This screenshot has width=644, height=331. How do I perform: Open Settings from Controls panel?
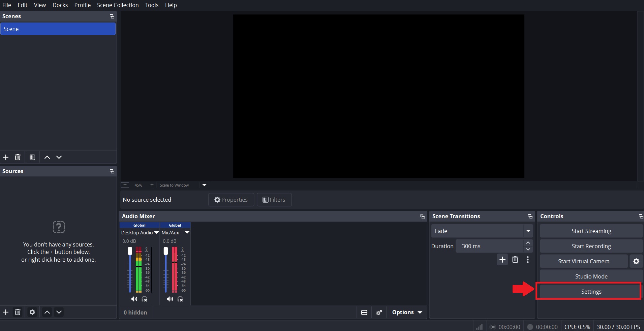point(591,292)
